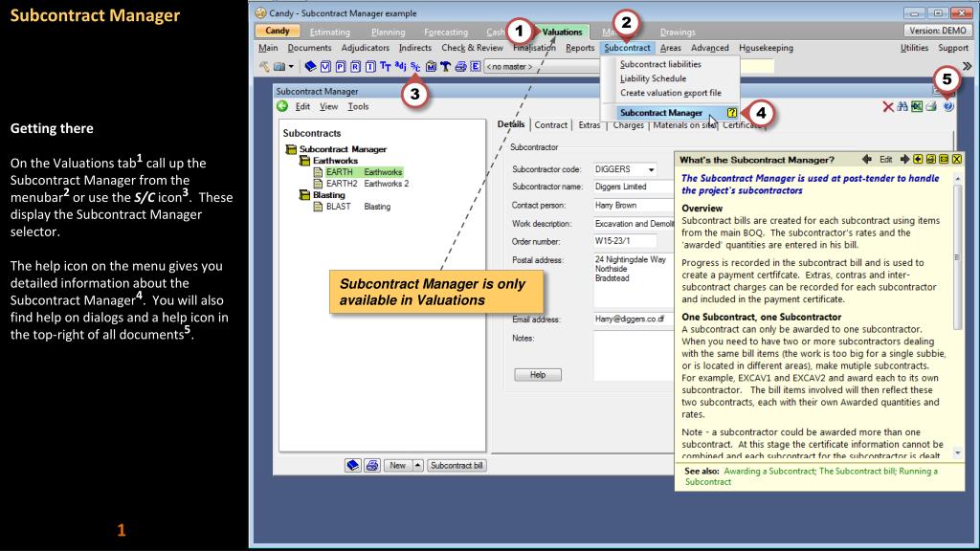Screen dimensions: 980x551
Task: Select Subcontract liabilities menu entry
Action: pyautogui.click(x=660, y=64)
